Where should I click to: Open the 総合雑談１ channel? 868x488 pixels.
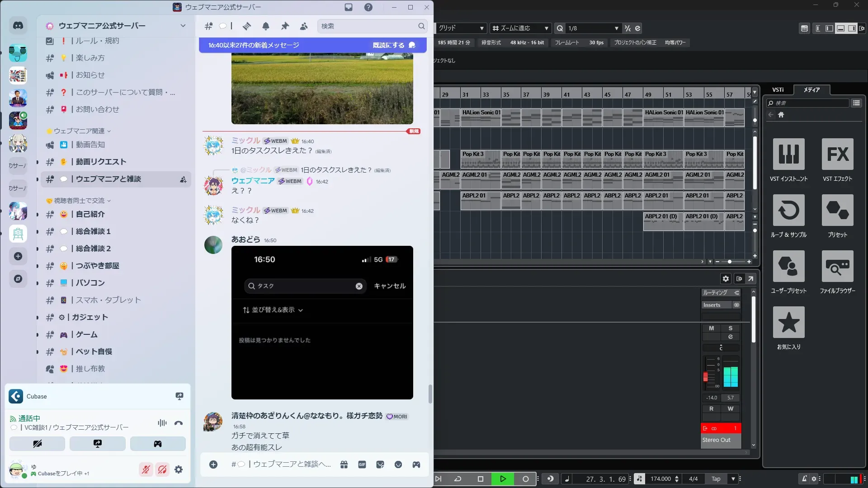pyautogui.click(x=93, y=231)
